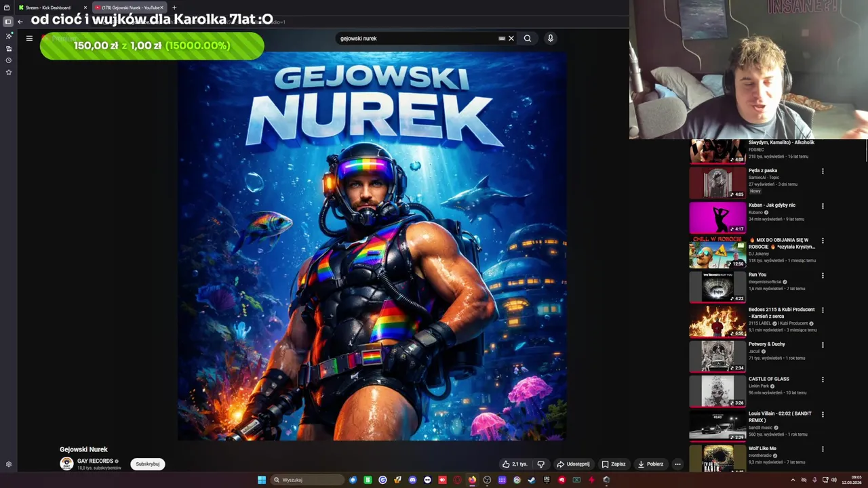Image resolution: width=868 pixels, height=488 pixels.
Task: Open Steam from the taskbar
Action: (x=532, y=480)
